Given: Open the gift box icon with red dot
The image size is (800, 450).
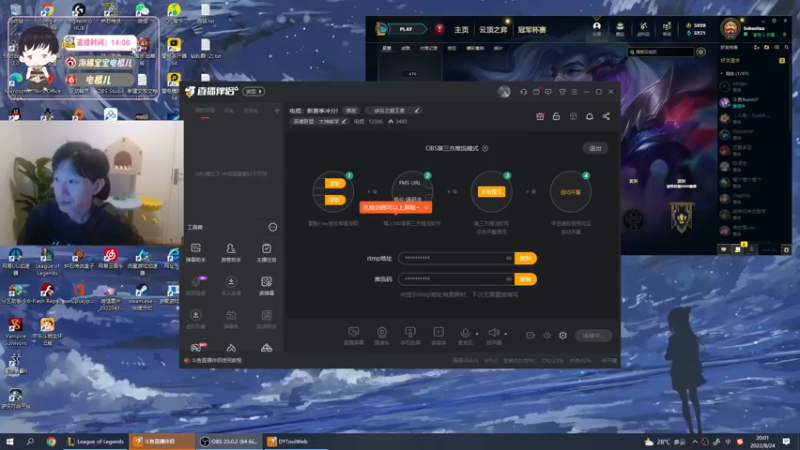Looking at the screenshot, I should 540,116.
